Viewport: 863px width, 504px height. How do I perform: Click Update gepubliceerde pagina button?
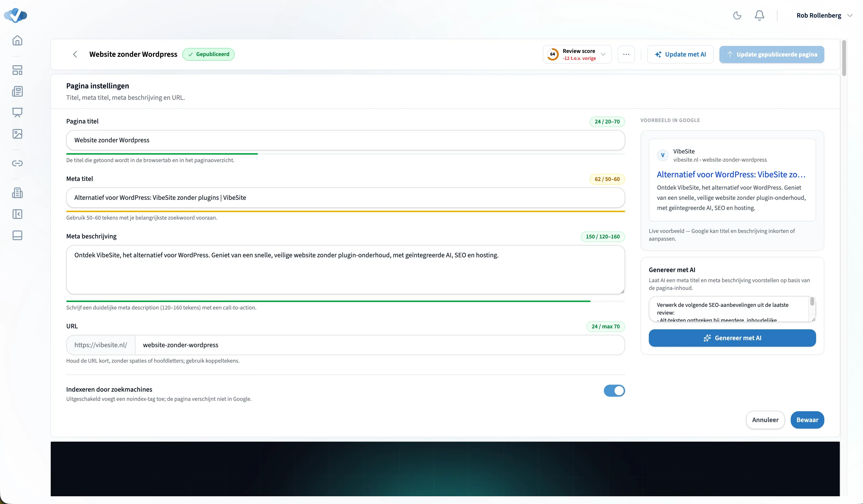(772, 54)
